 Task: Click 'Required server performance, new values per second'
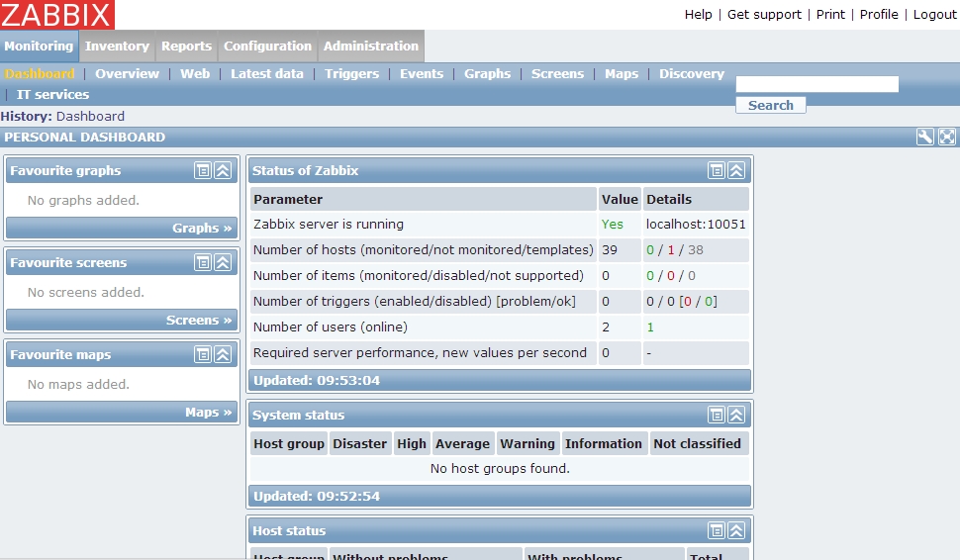click(420, 352)
